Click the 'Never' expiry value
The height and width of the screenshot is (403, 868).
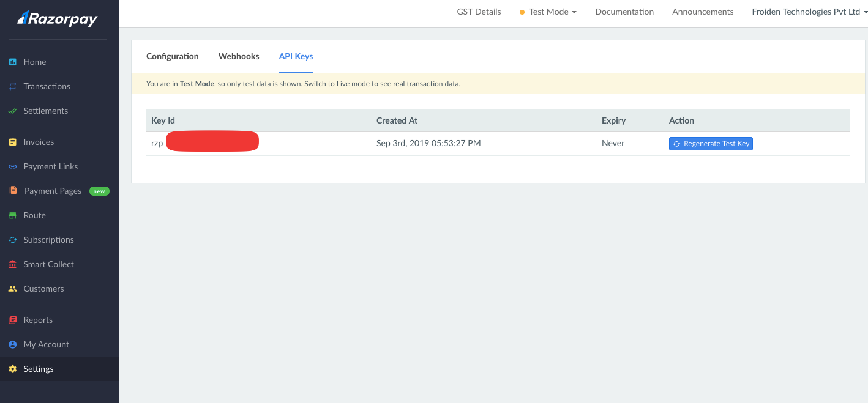point(613,144)
